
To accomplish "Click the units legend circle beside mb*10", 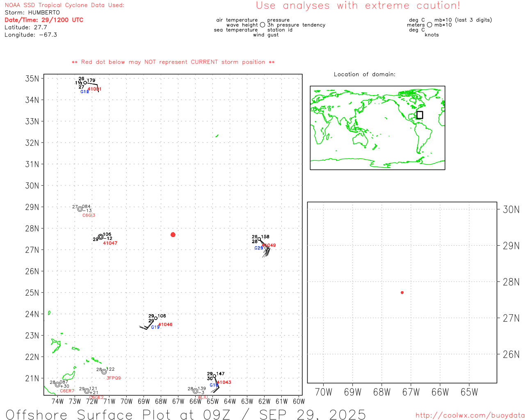I will (429, 25).
